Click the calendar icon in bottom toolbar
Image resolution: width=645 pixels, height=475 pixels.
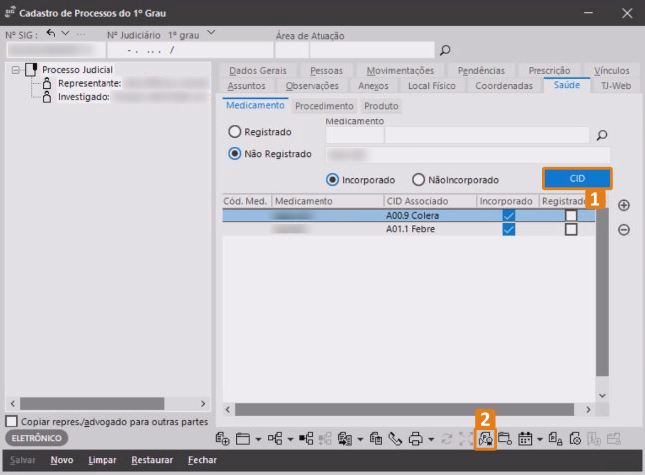525,438
